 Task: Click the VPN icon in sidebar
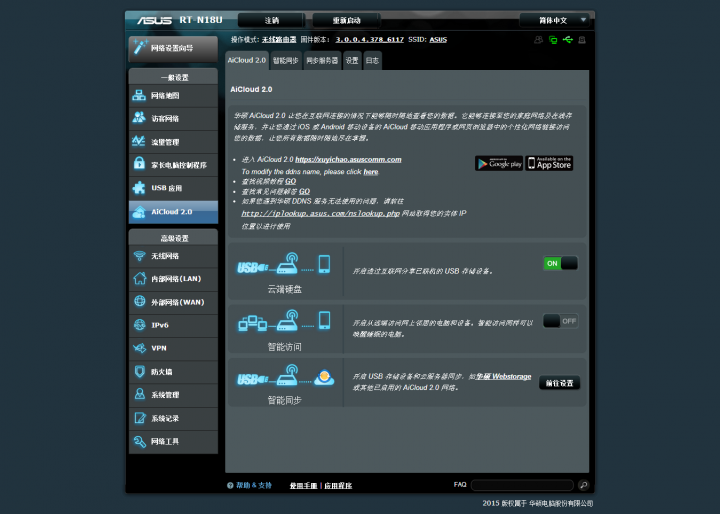[x=140, y=348]
